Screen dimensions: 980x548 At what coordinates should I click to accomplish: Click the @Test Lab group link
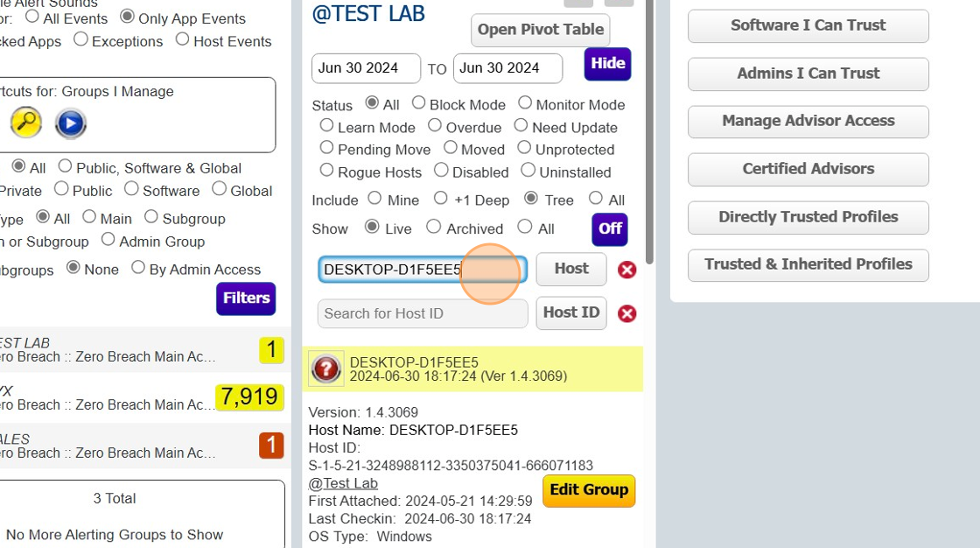[x=343, y=483]
